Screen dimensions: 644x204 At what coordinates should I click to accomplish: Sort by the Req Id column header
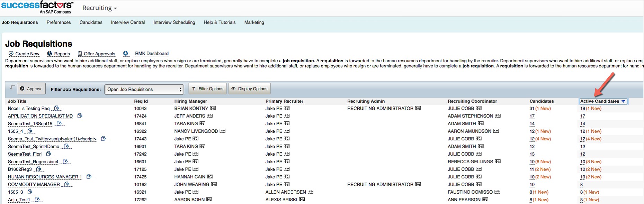pyautogui.click(x=141, y=101)
